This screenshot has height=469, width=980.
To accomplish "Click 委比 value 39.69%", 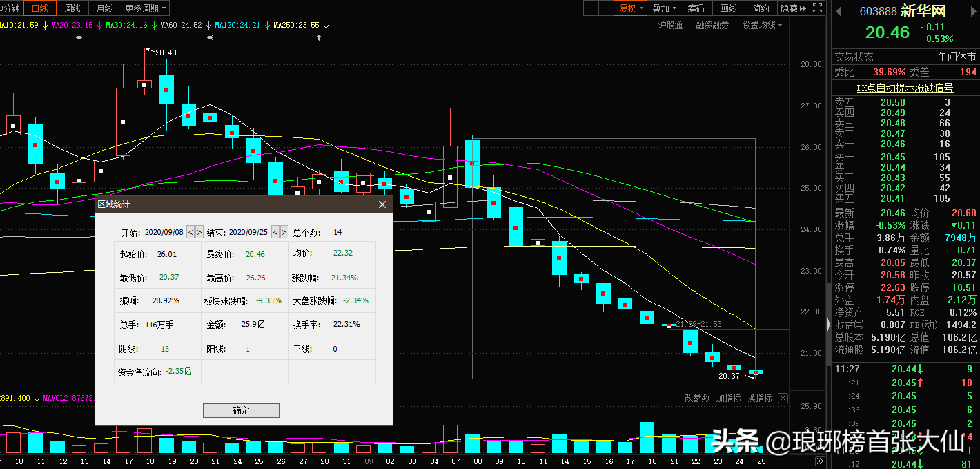I will (890, 72).
